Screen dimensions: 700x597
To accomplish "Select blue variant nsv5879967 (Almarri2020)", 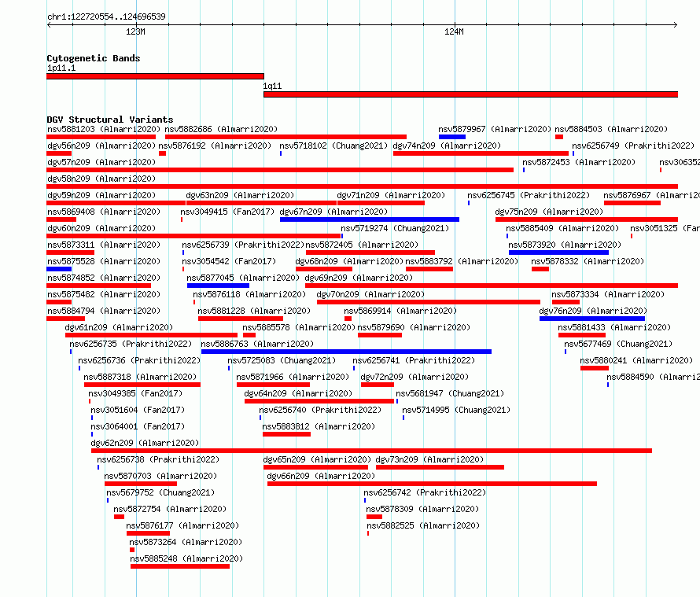I will coord(451,137).
